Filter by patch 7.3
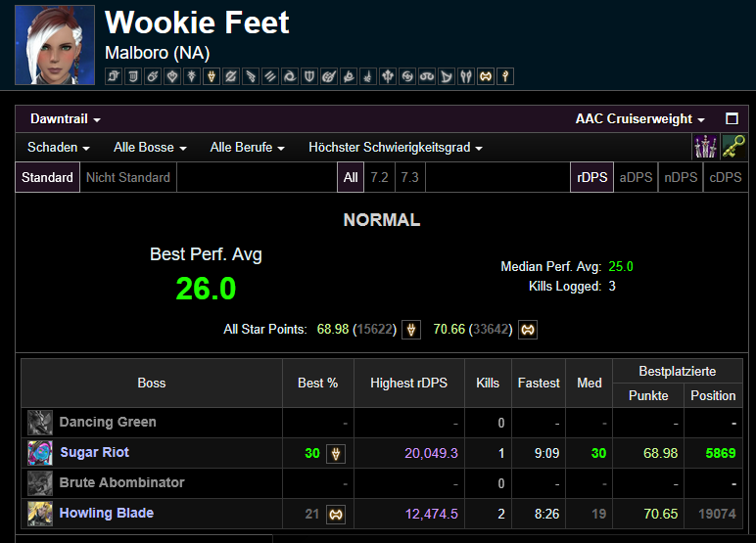Screen dimensions: 756x543 click(x=409, y=177)
